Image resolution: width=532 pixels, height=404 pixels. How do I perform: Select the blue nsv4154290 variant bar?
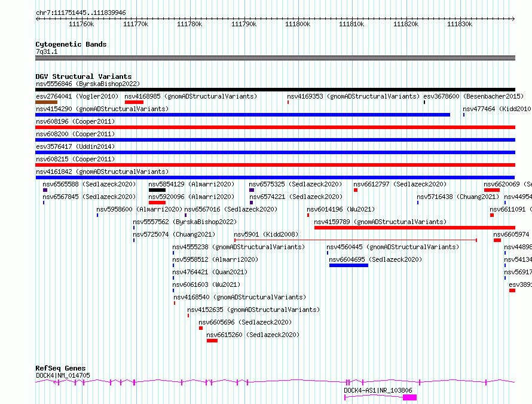point(243,115)
